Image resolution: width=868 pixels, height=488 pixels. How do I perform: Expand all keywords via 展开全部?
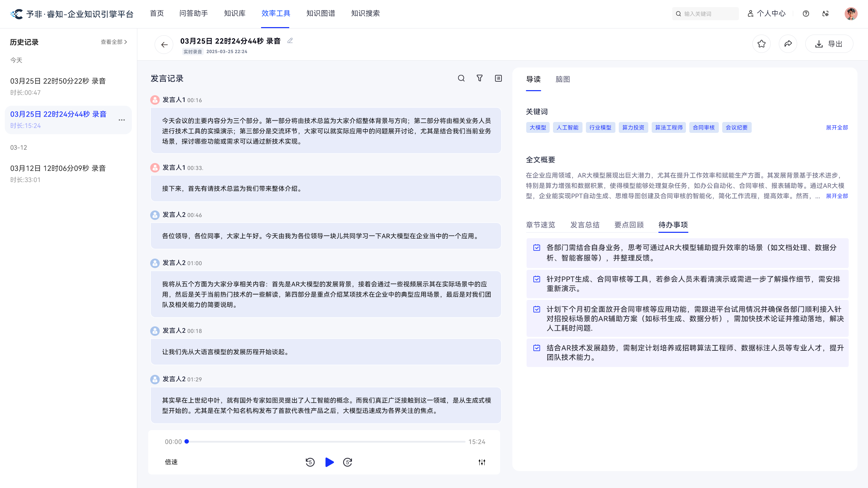837,127
